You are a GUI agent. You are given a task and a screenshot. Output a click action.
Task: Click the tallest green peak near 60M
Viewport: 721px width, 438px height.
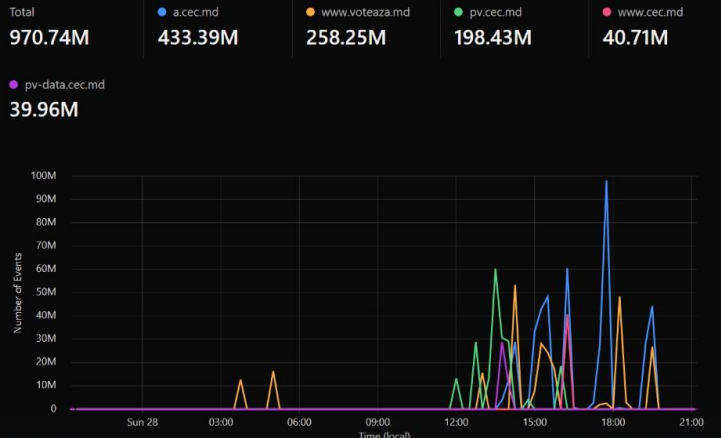coord(495,269)
